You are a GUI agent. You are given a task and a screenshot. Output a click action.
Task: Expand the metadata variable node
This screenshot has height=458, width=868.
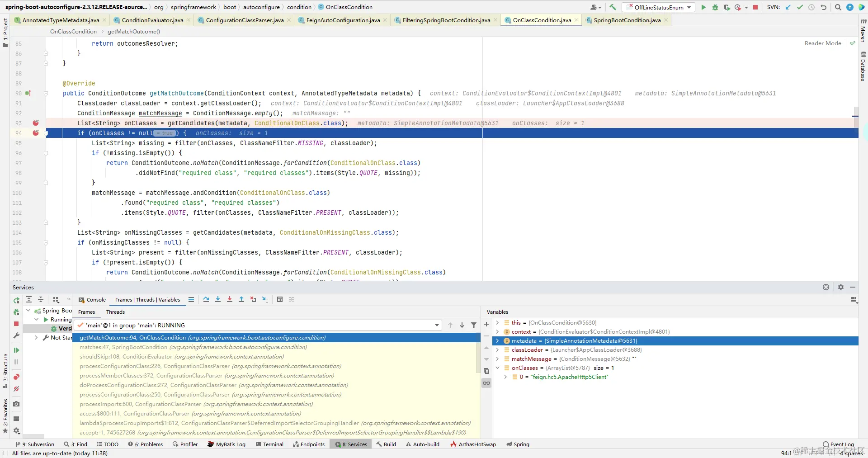[x=498, y=341]
